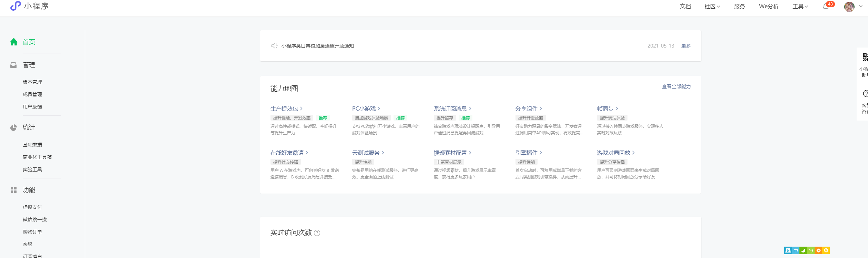Open the 在线好友邀请 capability
The height and width of the screenshot is (258, 868).
click(287, 153)
